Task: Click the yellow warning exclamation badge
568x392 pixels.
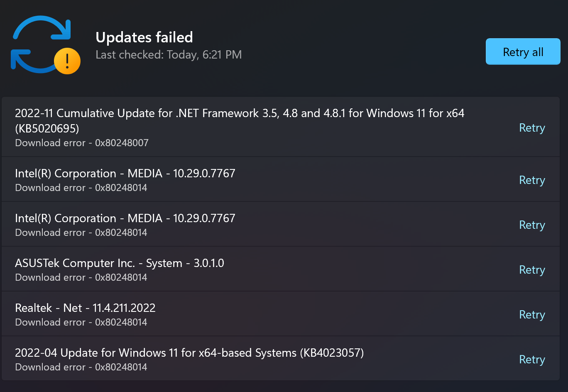Action: [x=67, y=61]
